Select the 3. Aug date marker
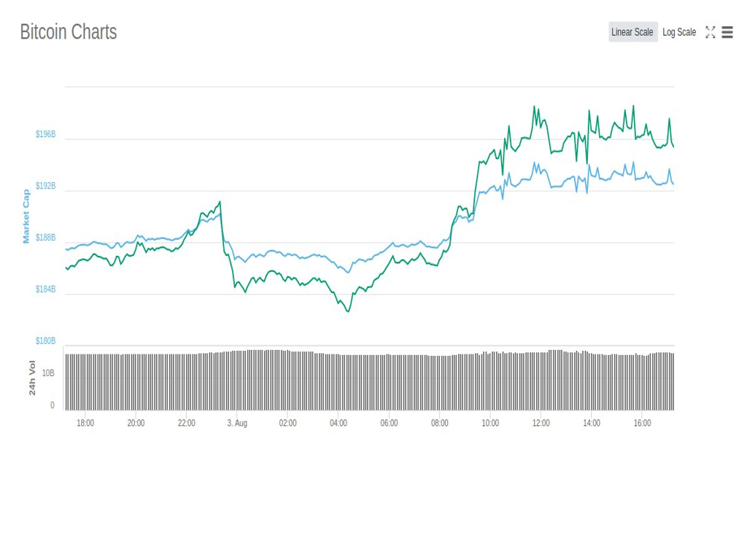Screen dimensions: 747x560 tap(237, 423)
